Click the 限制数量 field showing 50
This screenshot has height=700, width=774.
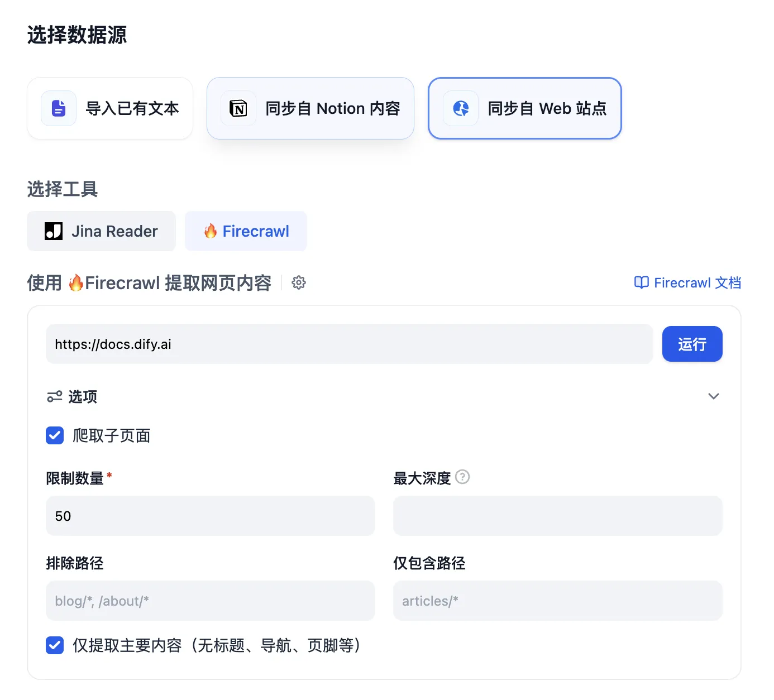210,516
